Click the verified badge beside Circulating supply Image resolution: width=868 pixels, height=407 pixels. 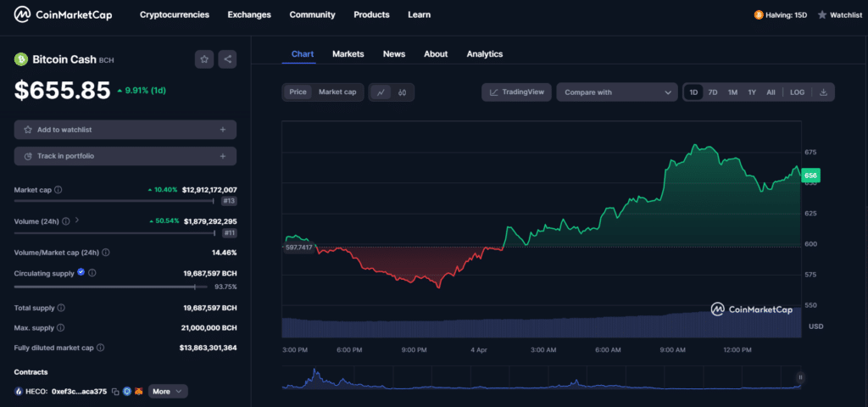tap(81, 272)
